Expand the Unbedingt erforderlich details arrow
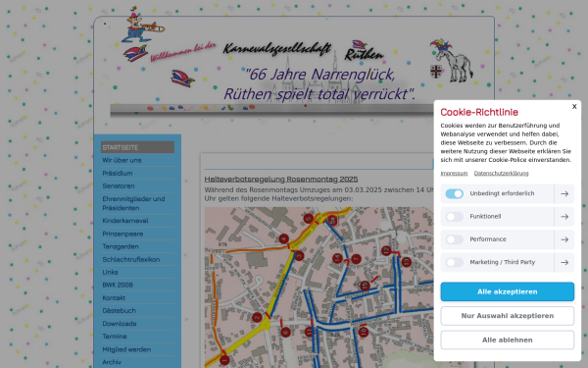The image size is (588, 368). (x=564, y=193)
